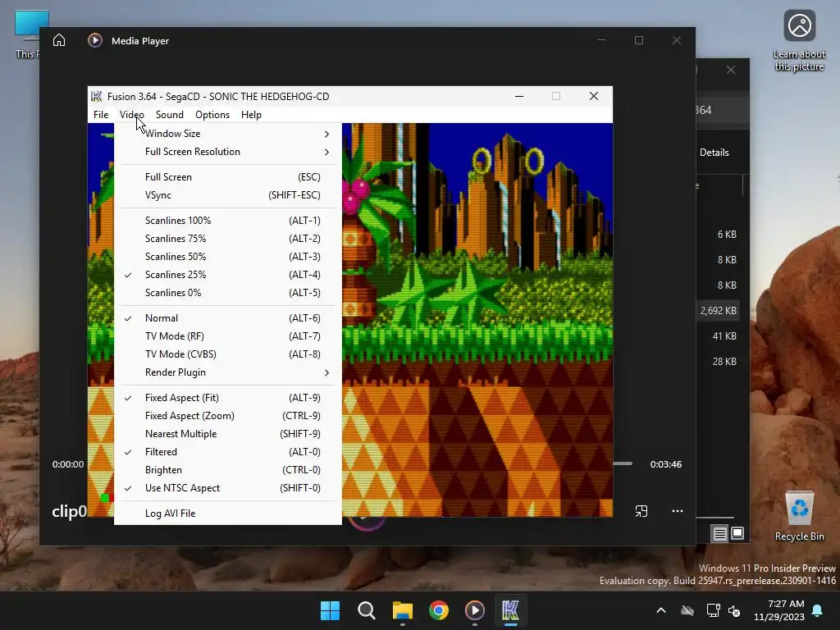Viewport: 840px width, 630px height.
Task: Choose Full Screen (ESC) entry
Action: point(228,177)
